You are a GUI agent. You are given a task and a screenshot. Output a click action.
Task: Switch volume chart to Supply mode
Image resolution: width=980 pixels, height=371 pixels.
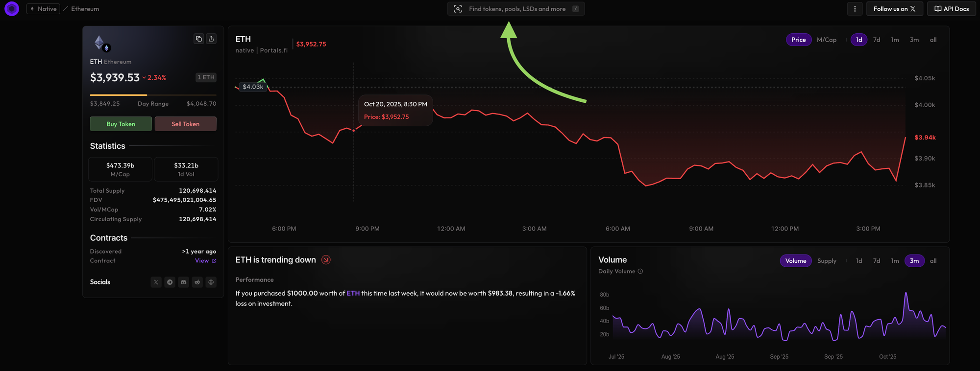pyautogui.click(x=827, y=261)
